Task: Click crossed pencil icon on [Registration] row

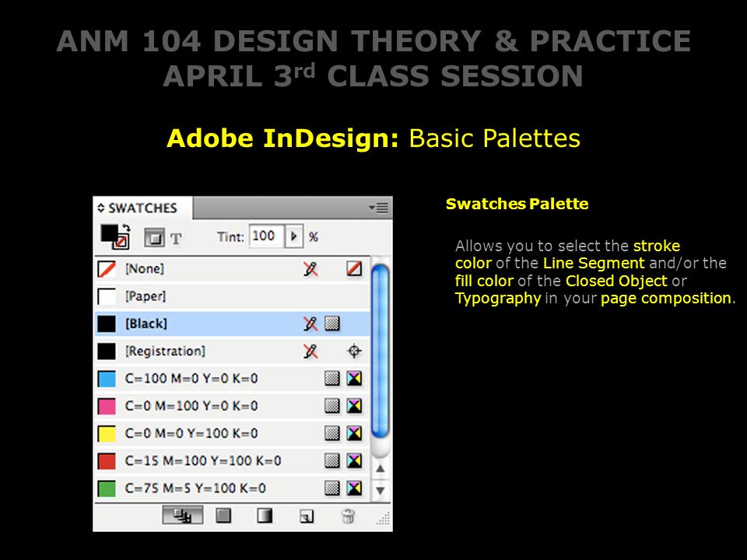Action: coord(310,352)
